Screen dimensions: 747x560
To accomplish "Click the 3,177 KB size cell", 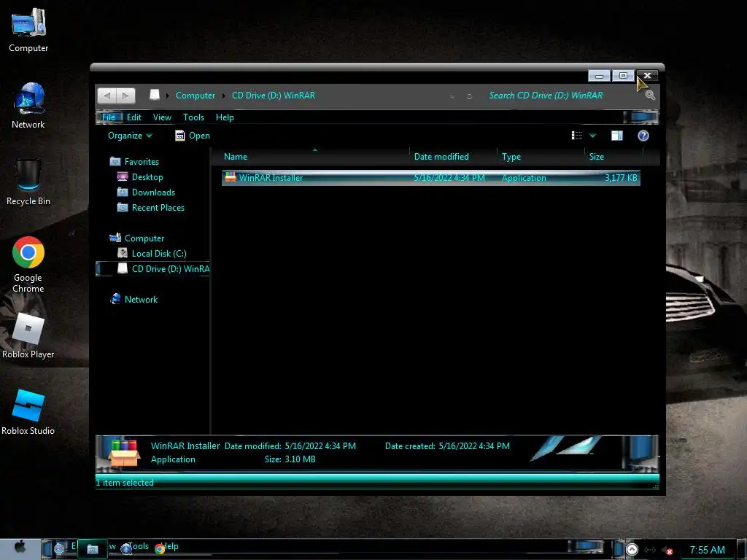I will [621, 178].
